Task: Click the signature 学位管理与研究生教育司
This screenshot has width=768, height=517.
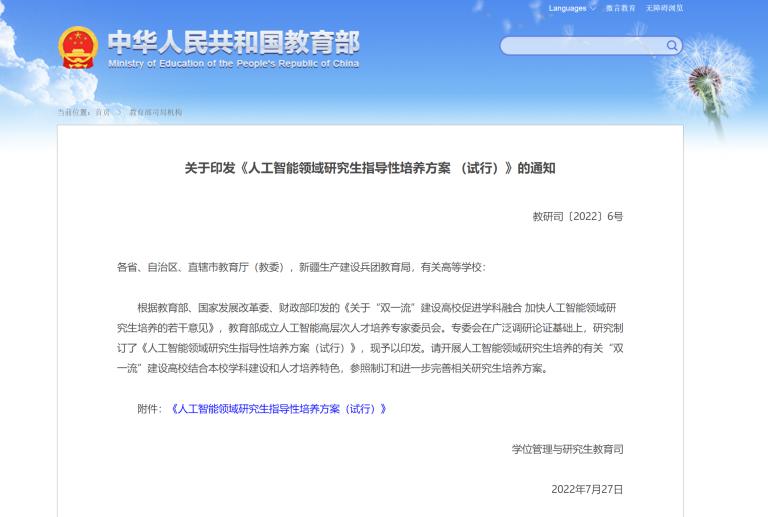Action: pyautogui.click(x=567, y=449)
